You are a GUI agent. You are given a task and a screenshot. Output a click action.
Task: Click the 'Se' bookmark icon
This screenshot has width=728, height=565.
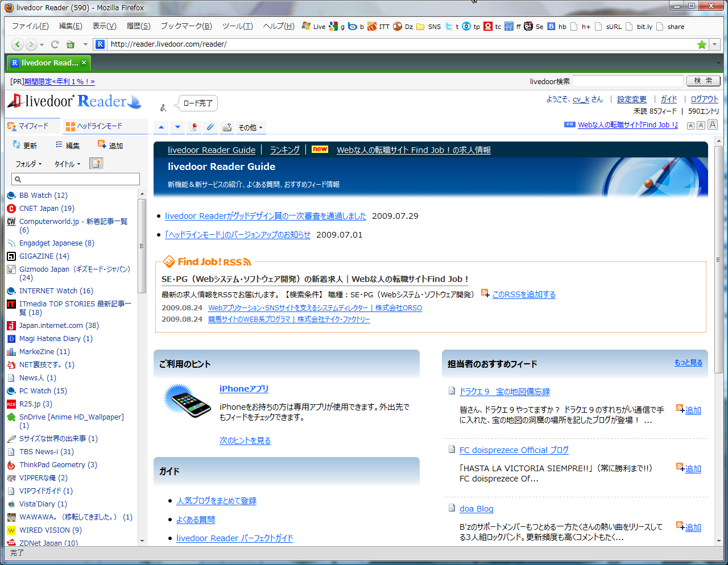528,26
